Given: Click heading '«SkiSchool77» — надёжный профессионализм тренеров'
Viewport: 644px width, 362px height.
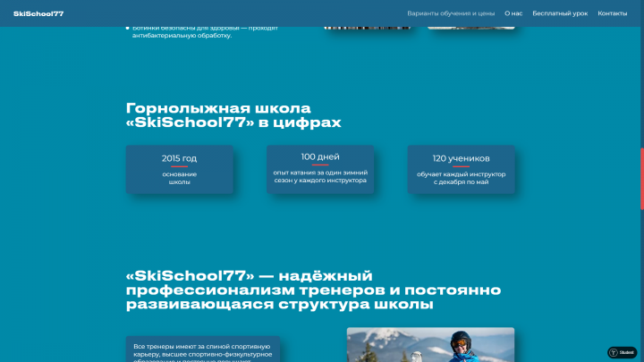Looking at the screenshot, I should point(313,290).
